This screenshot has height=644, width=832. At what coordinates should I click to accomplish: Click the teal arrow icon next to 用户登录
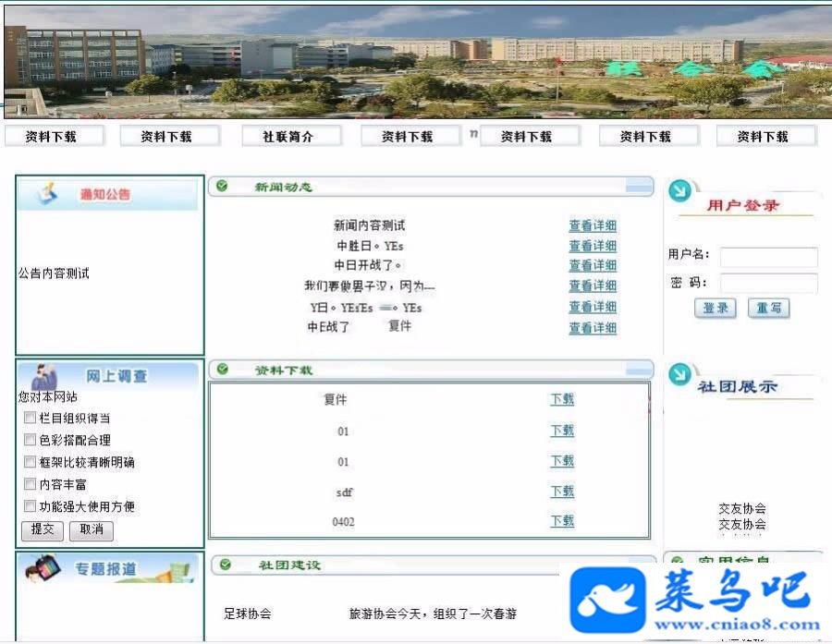click(679, 191)
